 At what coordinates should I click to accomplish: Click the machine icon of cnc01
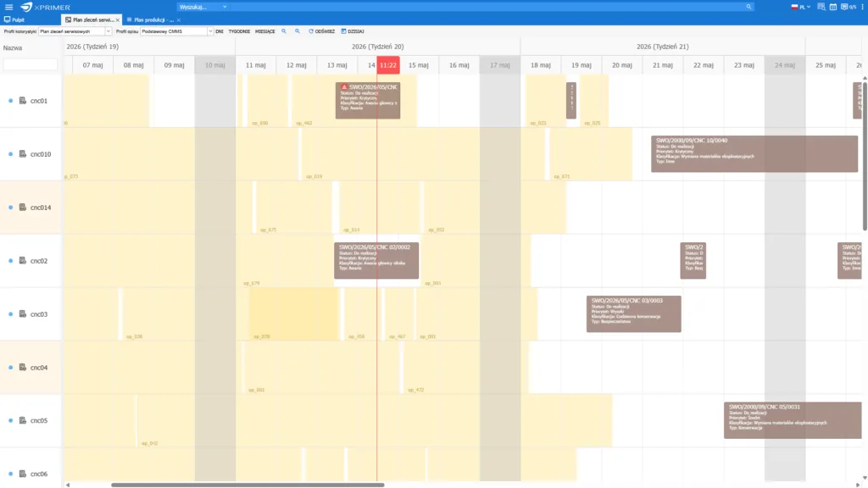(23, 101)
